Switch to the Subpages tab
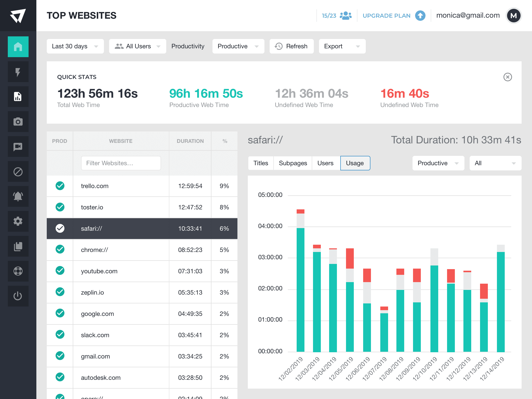 coord(293,163)
